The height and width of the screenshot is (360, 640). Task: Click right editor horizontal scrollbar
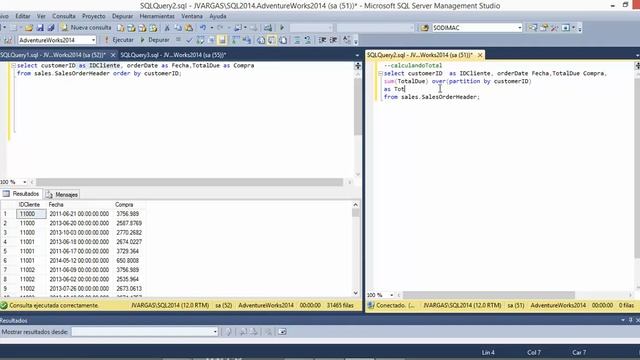pos(489,295)
